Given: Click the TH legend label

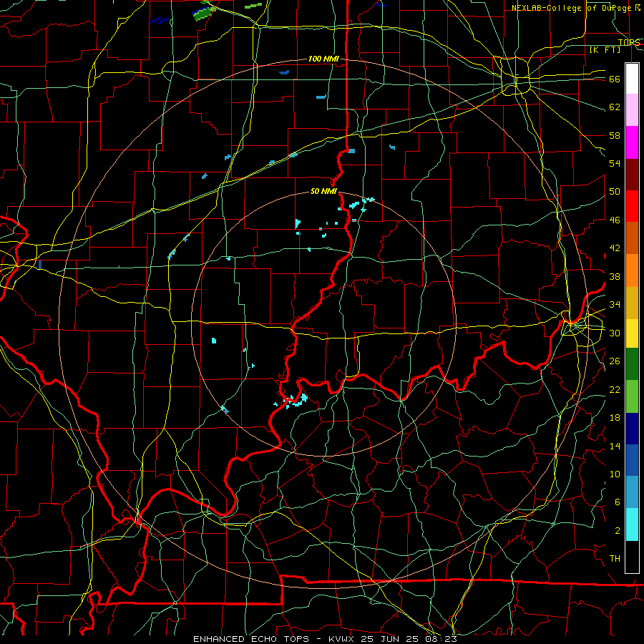Looking at the screenshot, I should click(615, 559).
